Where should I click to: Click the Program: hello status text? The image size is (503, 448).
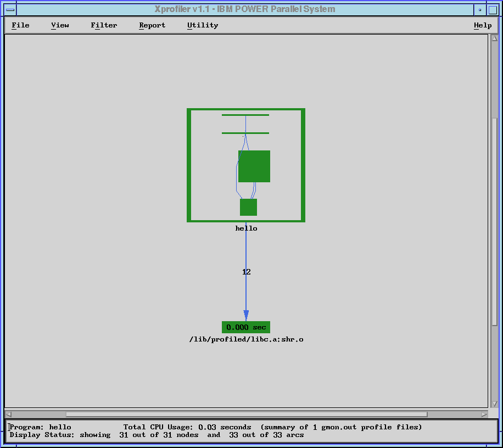[x=40, y=427]
